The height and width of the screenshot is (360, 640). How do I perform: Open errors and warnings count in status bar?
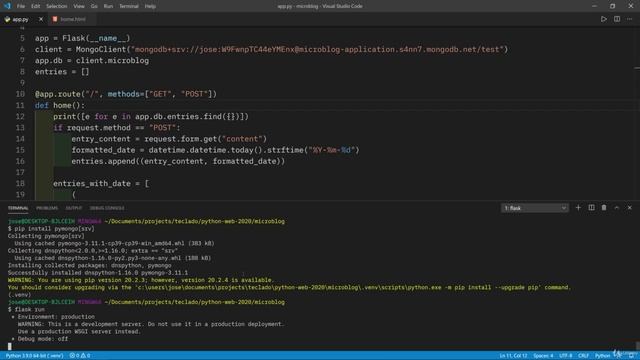pyautogui.click(x=80, y=356)
